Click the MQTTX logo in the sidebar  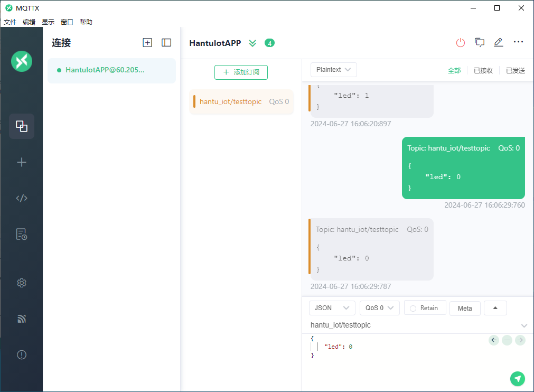pos(22,61)
